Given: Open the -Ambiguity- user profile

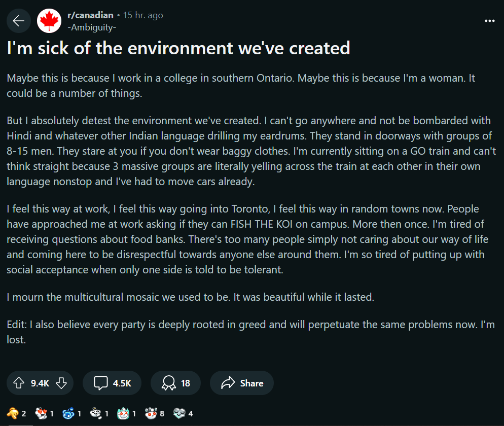Looking at the screenshot, I should pyautogui.click(x=92, y=27).
